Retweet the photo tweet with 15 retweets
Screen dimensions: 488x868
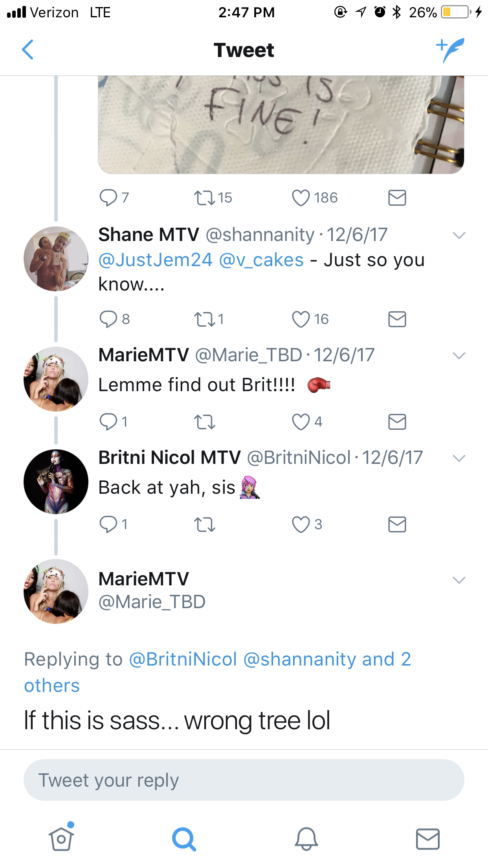pos(204,198)
